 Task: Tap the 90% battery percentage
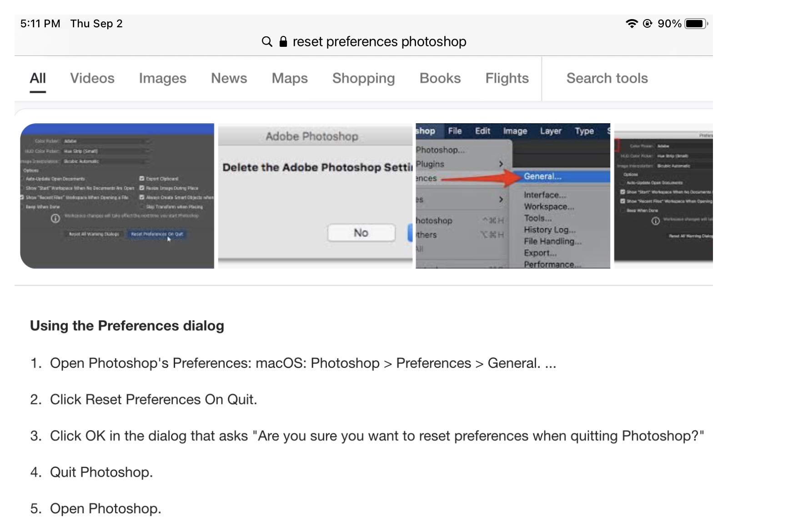coord(669,24)
